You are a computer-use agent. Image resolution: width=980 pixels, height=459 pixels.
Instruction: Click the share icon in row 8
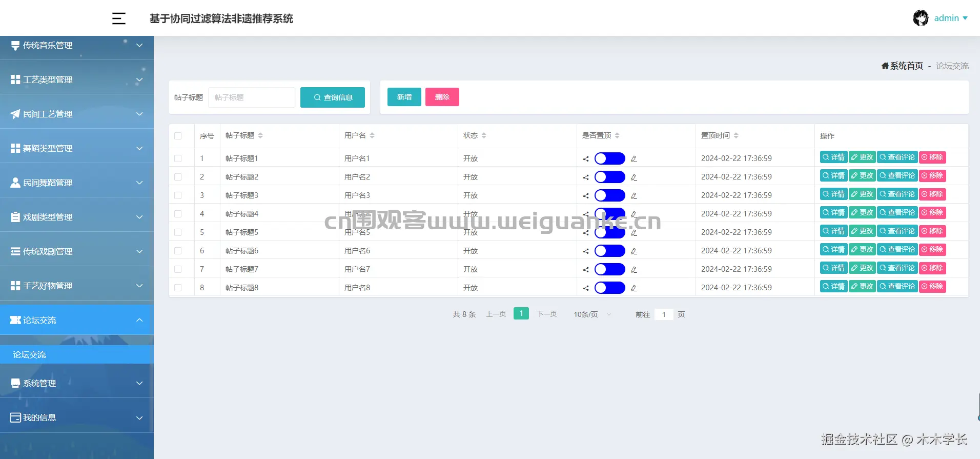click(x=586, y=288)
